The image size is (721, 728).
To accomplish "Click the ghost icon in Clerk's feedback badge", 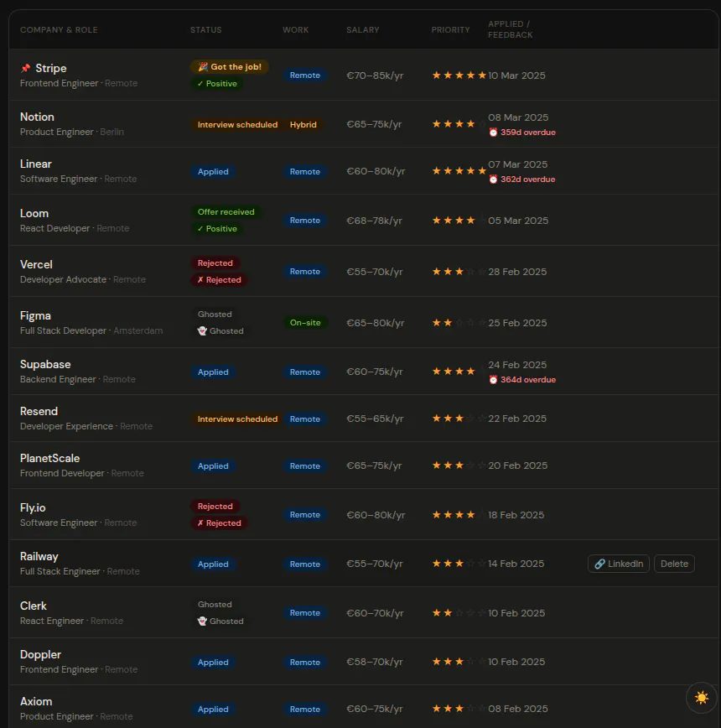I will click(x=202, y=621).
